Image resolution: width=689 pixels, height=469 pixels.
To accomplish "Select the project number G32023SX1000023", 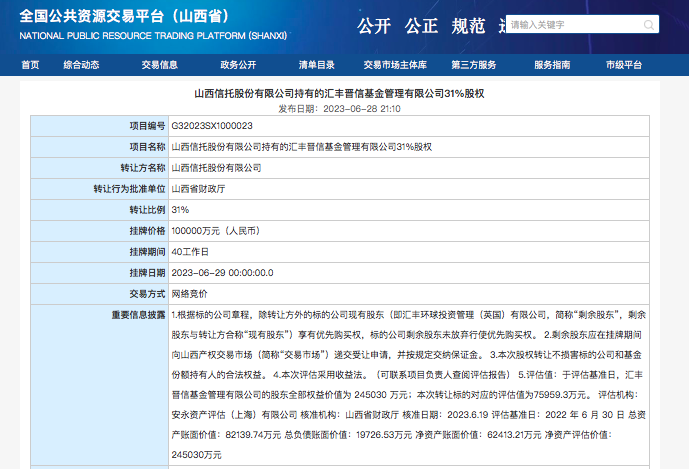I will 212,126.
